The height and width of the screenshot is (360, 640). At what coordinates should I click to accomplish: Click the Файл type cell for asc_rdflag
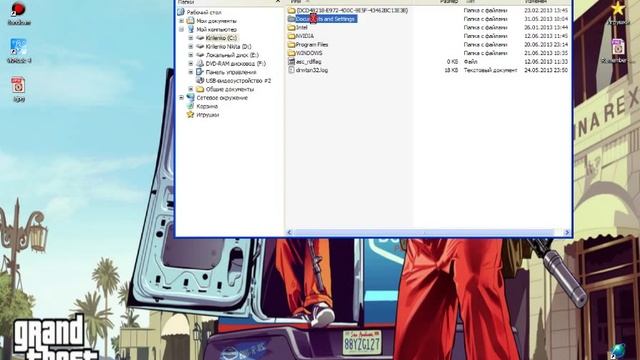click(x=470, y=62)
